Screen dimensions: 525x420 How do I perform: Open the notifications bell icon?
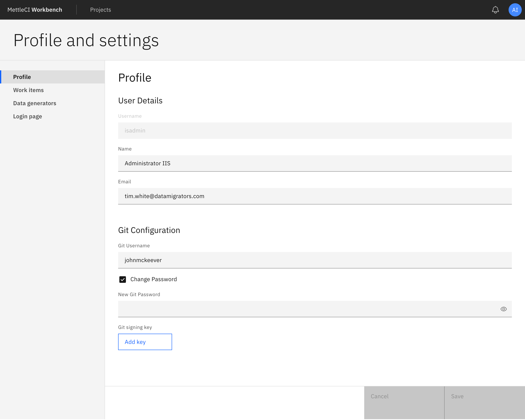click(x=495, y=10)
